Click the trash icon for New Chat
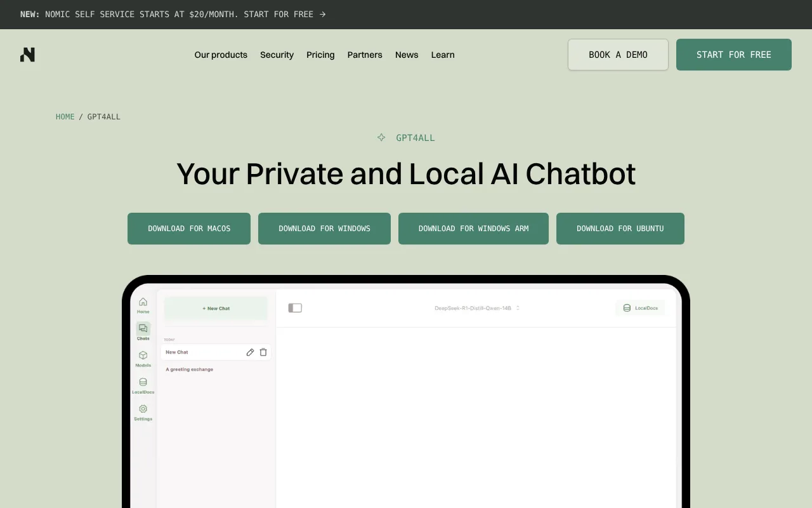This screenshot has width=812, height=508. 263,352
